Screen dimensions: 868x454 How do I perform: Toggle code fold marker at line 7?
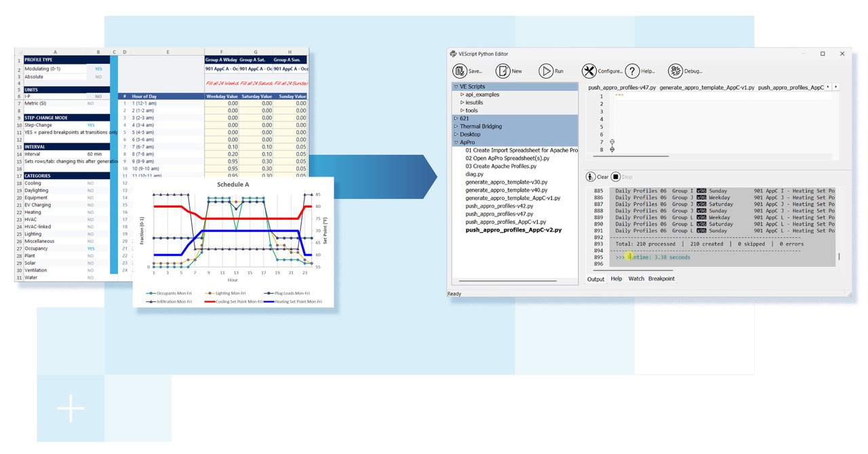[612, 142]
